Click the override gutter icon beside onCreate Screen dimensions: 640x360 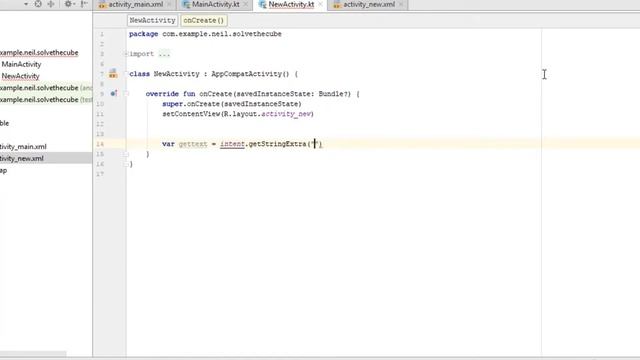(114, 93)
